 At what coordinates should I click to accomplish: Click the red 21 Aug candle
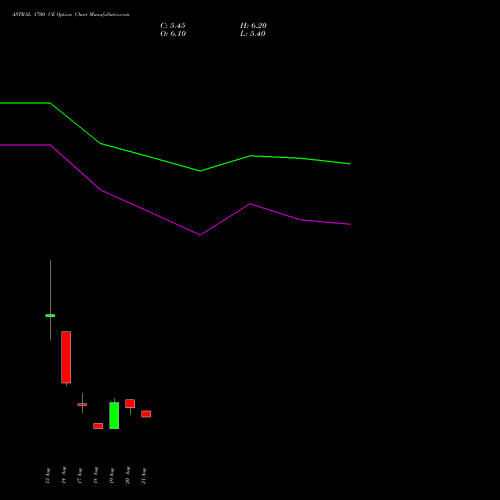[x=146, y=414]
